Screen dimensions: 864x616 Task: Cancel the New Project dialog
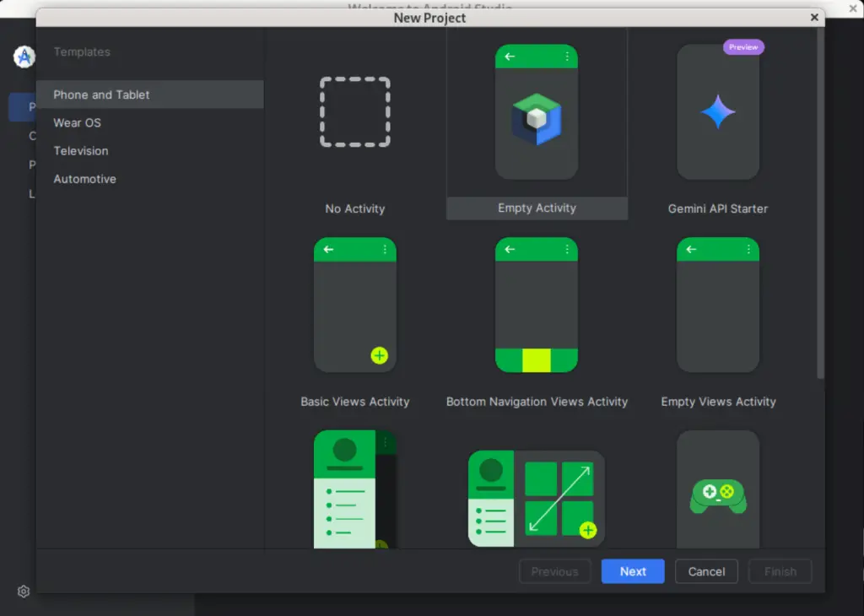click(706, 571)
